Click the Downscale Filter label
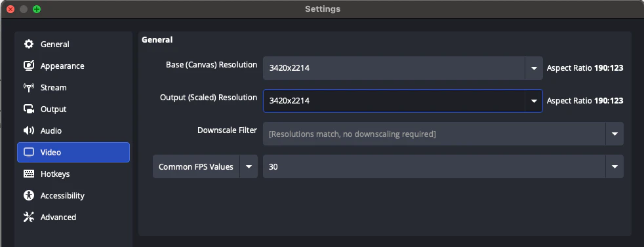This screenshot has width=644, height=247. (x=227, y=130)
